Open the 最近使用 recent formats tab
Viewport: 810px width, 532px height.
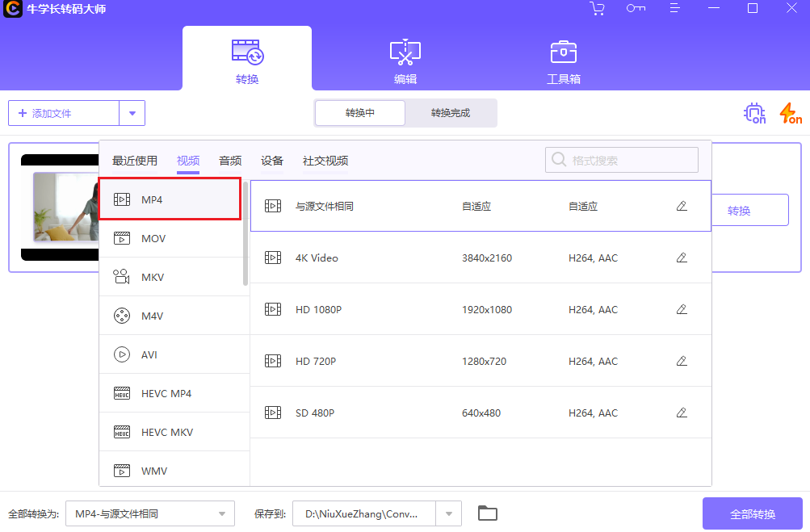(x=135, y=161)
